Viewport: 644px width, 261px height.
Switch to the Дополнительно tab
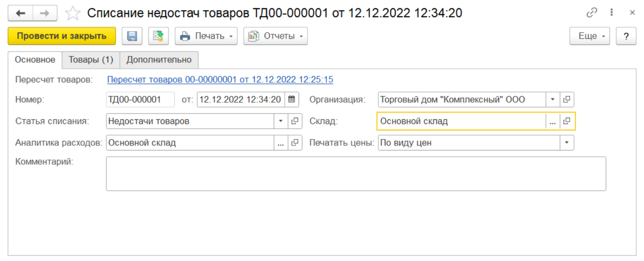tap(159, 60)
